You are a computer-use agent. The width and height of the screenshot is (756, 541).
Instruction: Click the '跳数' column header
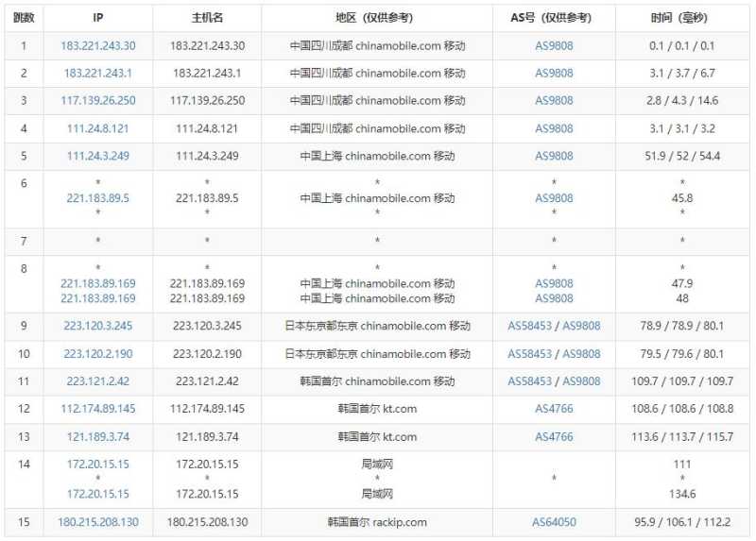click(x=24, y=18)
